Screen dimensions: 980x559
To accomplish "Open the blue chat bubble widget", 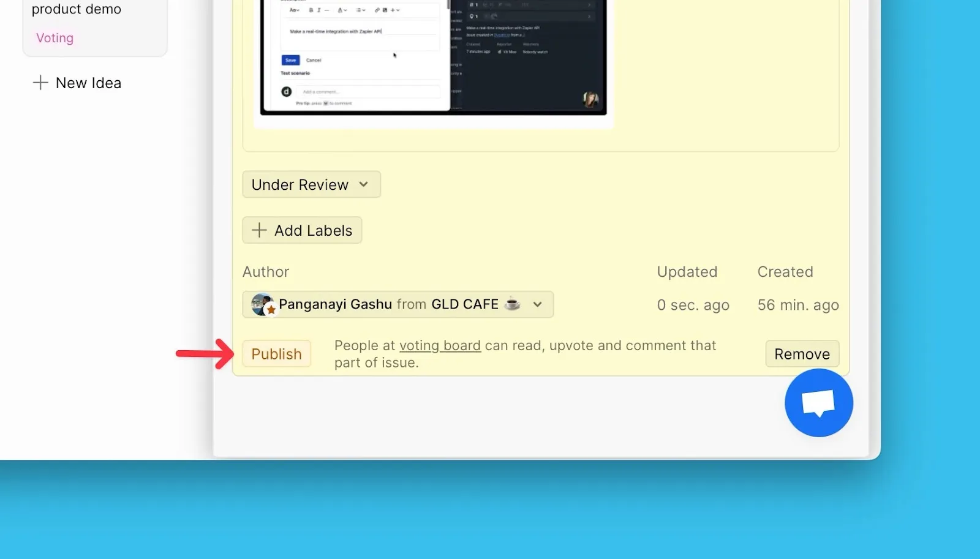I will click(818, 403).
